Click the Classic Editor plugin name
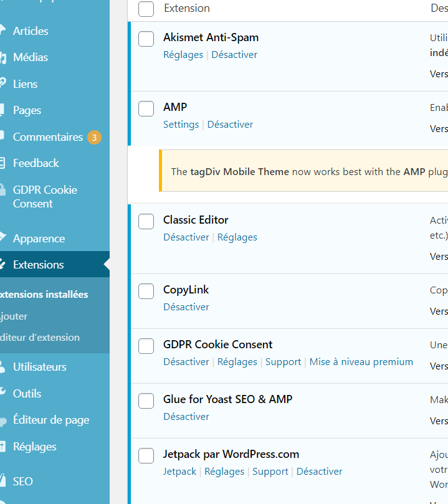The image size is (448, 504). click(x=196, y=220)
